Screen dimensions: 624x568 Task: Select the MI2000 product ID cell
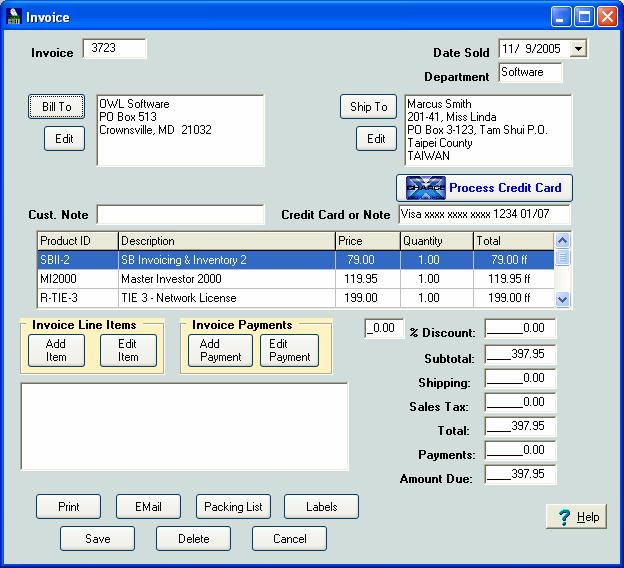click(78, 279)
